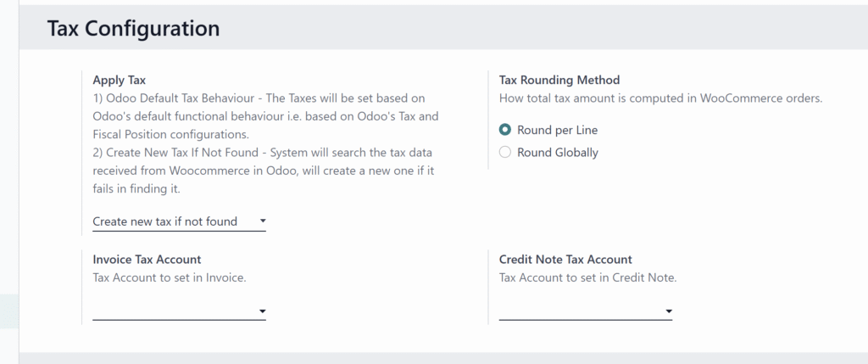Click the Invoice Tax Account label
The image size is (868, 364).
coord(147,260)
